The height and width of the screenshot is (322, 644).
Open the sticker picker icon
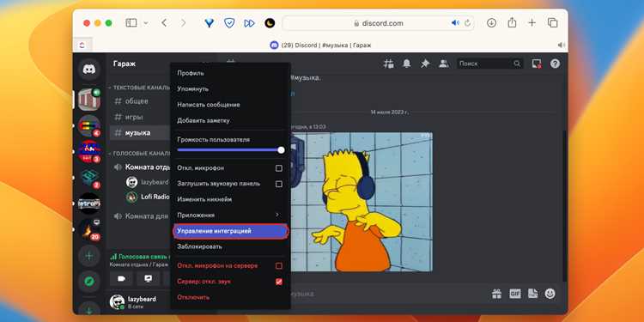pyautogui.click(x=532, y=294)
